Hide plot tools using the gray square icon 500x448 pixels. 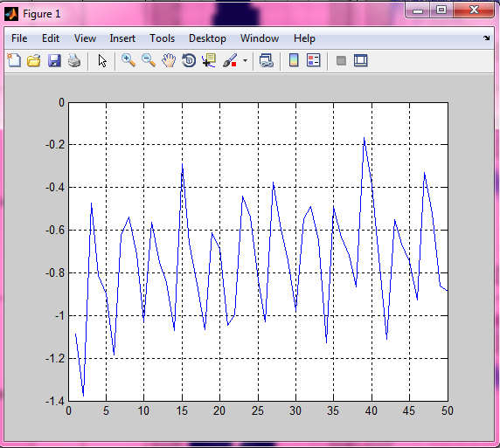[x=341, y=60]
